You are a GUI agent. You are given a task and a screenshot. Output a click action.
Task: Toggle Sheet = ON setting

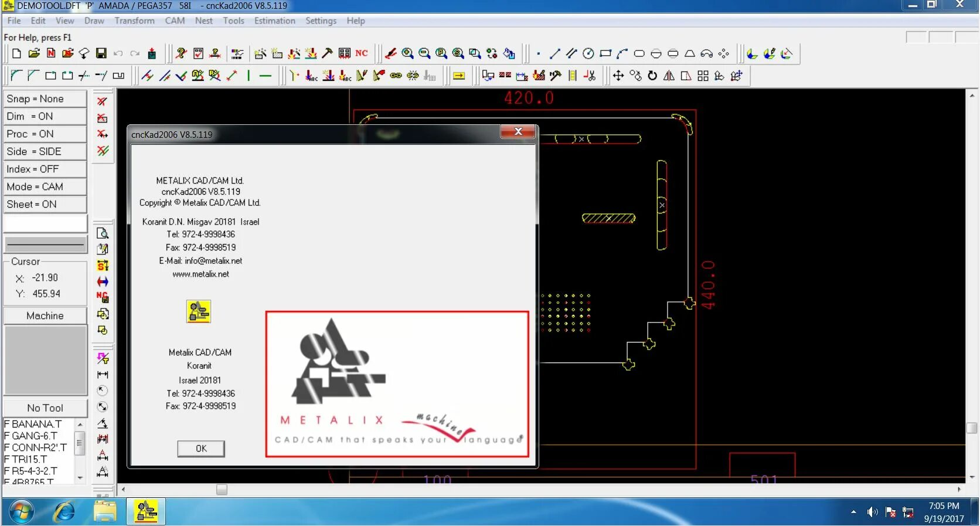[45, 204]
